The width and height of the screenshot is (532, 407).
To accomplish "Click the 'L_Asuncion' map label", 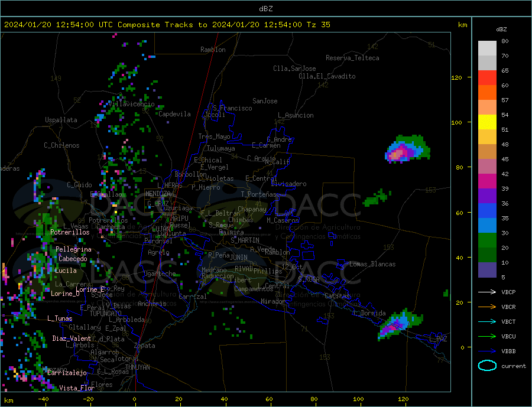I will tap(296, 115).
